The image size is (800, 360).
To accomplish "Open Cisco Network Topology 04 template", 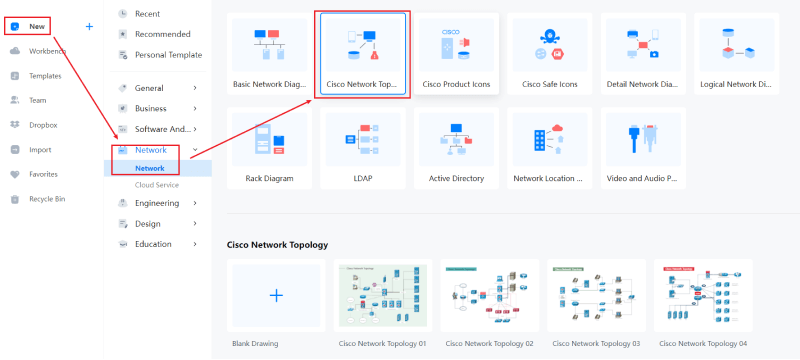I will 703,296.
